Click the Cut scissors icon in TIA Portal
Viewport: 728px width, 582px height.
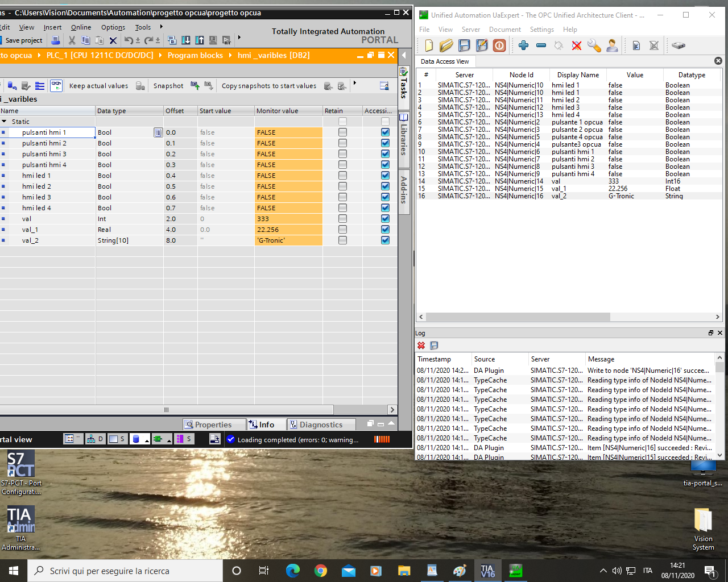point(72,40)
